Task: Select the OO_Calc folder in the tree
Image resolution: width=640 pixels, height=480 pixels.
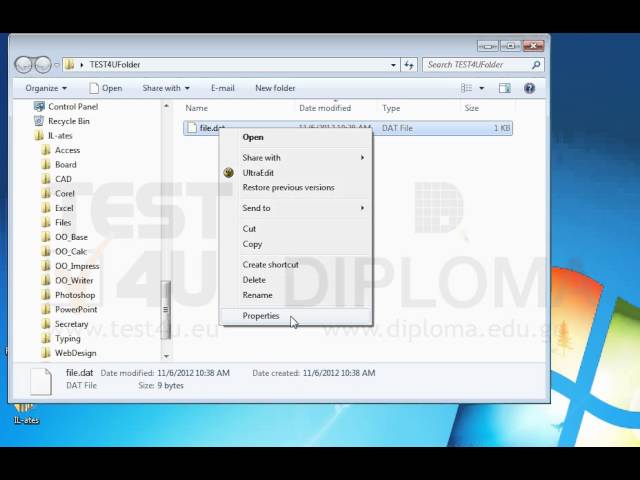Action: [71, 251]
